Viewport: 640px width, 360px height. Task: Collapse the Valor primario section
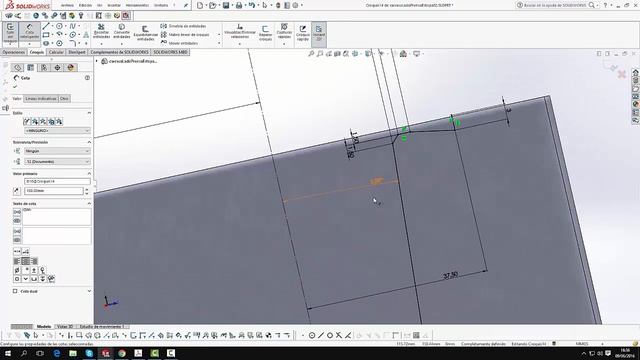(89, 173)
